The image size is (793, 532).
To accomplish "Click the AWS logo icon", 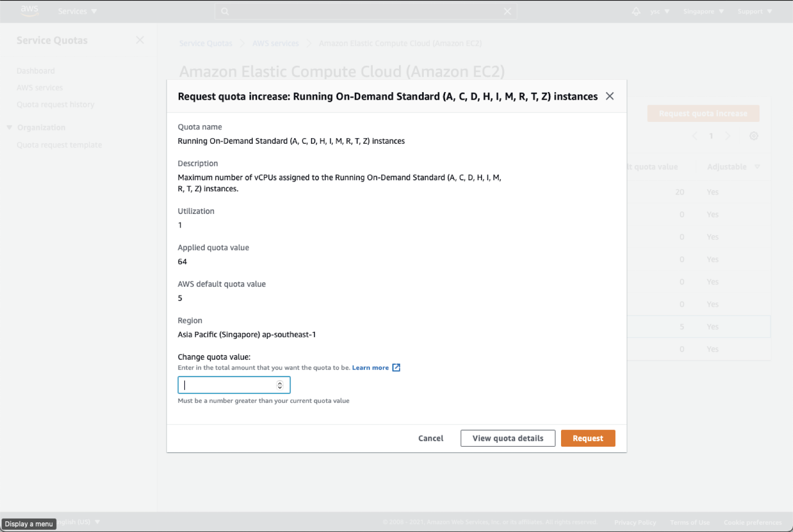I will tap(30, 11).
